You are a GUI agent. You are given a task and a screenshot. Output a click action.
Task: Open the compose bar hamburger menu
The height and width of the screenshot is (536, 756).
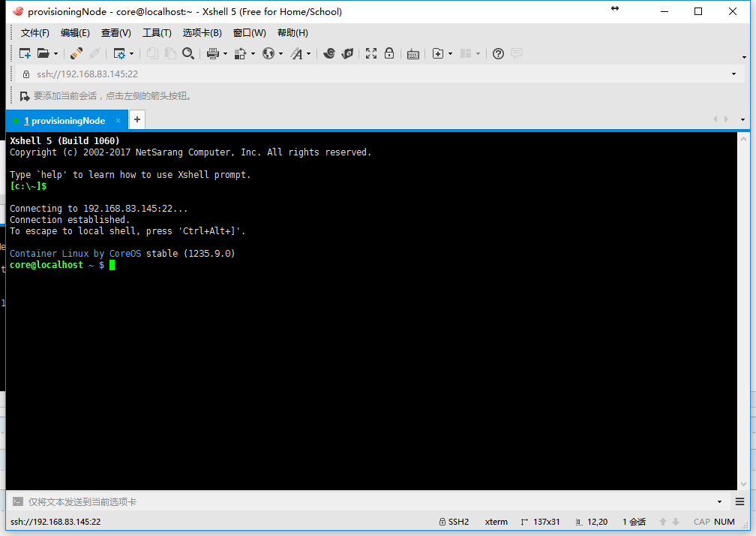pyautogui.click(x=740, y=501)
